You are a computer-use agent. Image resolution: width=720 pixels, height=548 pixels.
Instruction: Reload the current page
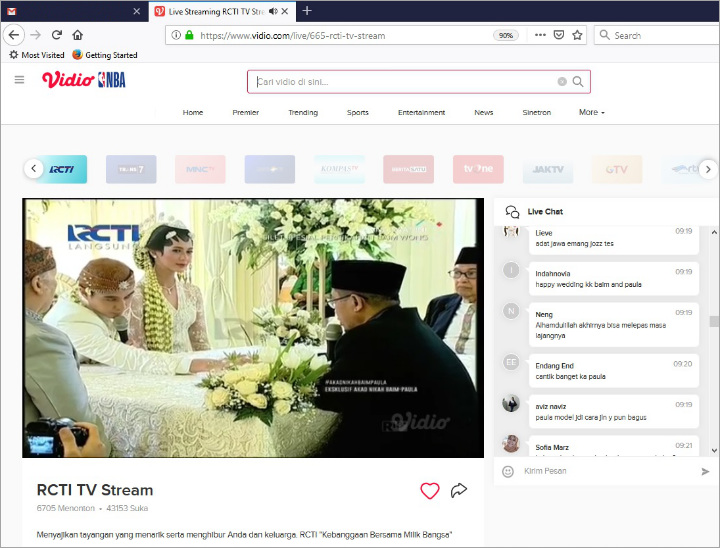pyautogui.click(x=56, y=35)
